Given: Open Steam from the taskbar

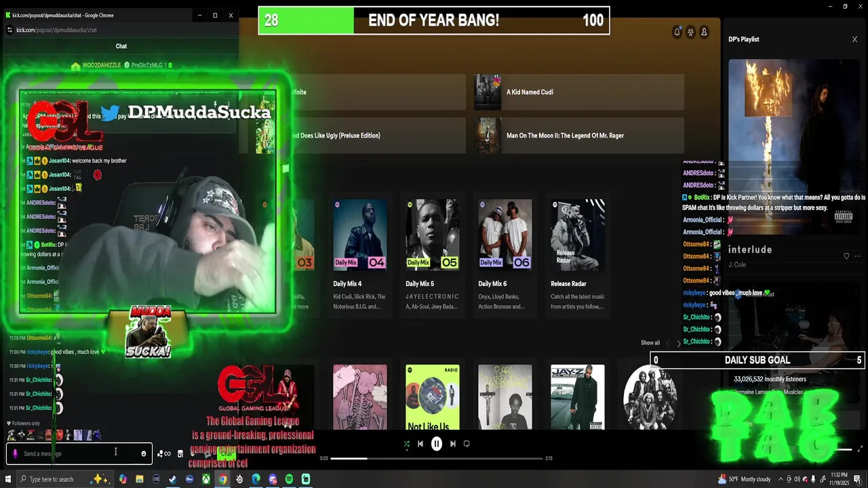Looking at the screenshot, I should coord(173,479).
